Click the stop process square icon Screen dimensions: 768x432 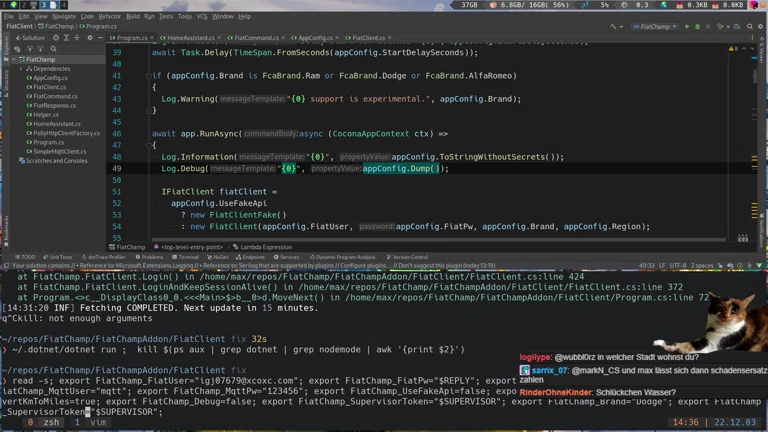(x=708, y=26)
